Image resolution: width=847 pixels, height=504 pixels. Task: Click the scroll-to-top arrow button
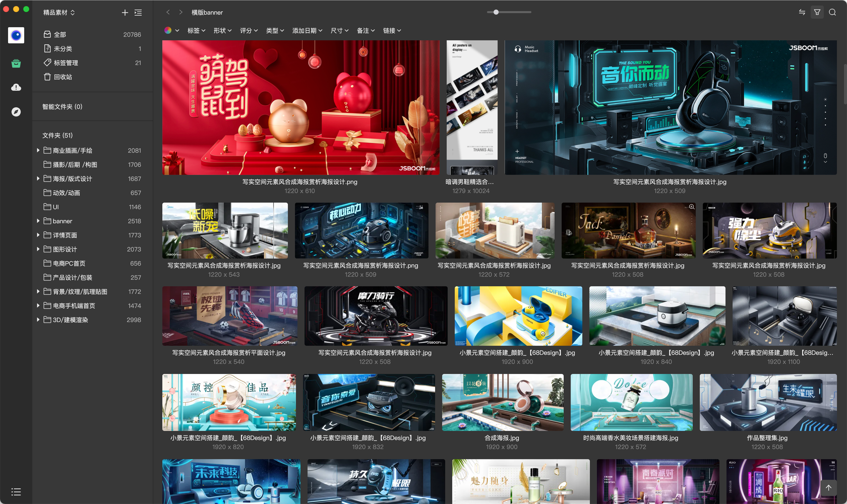pyautogui.click(x=828, y=487)
